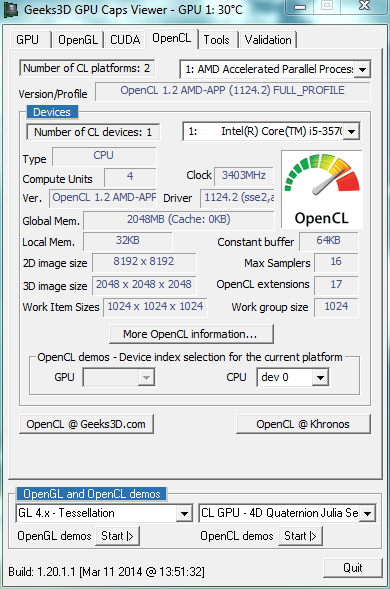Viewport: 390px width, 589px height.
Task: Open the OpenCL @ Geeks3D.com link button
Action: pos(86,424)
